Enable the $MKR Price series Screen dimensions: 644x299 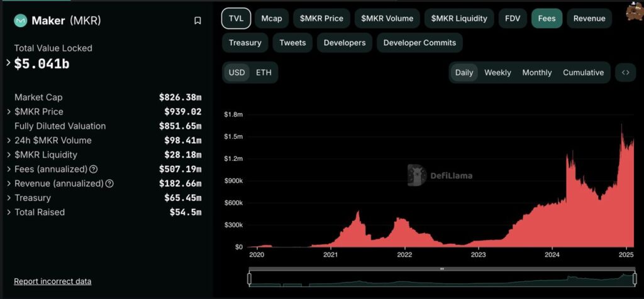point(321,18)
